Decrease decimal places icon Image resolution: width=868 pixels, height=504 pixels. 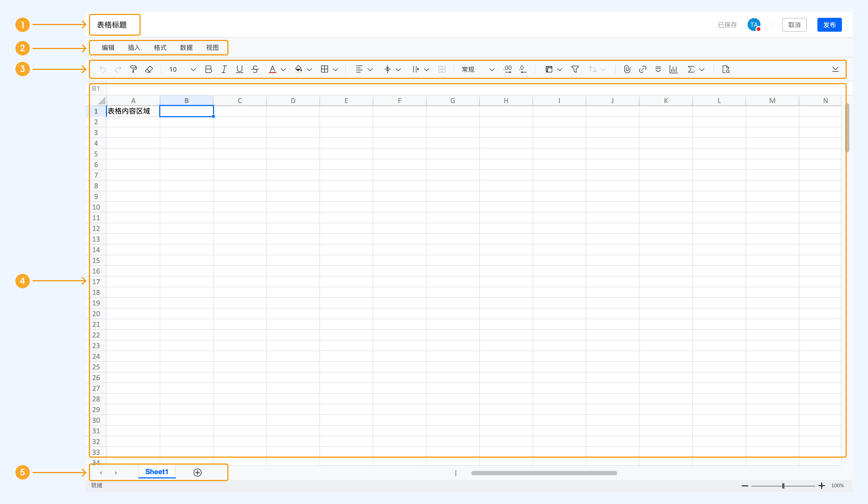click(522, 69)
